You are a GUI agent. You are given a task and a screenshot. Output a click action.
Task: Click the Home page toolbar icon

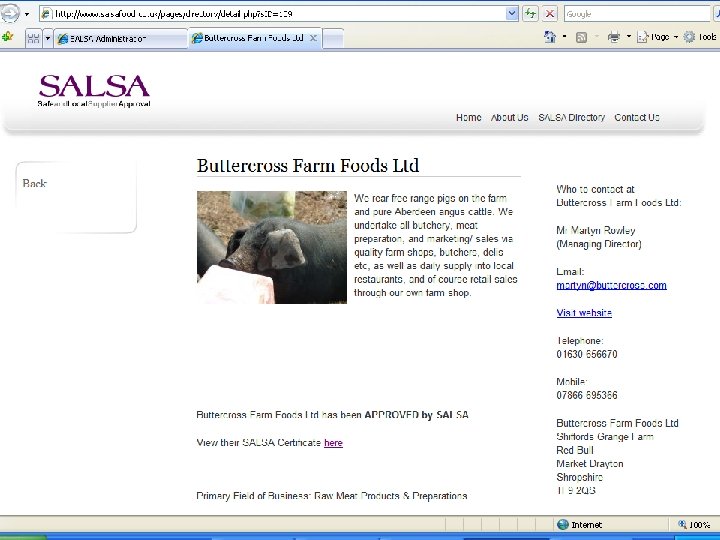(x=550, y=37)
